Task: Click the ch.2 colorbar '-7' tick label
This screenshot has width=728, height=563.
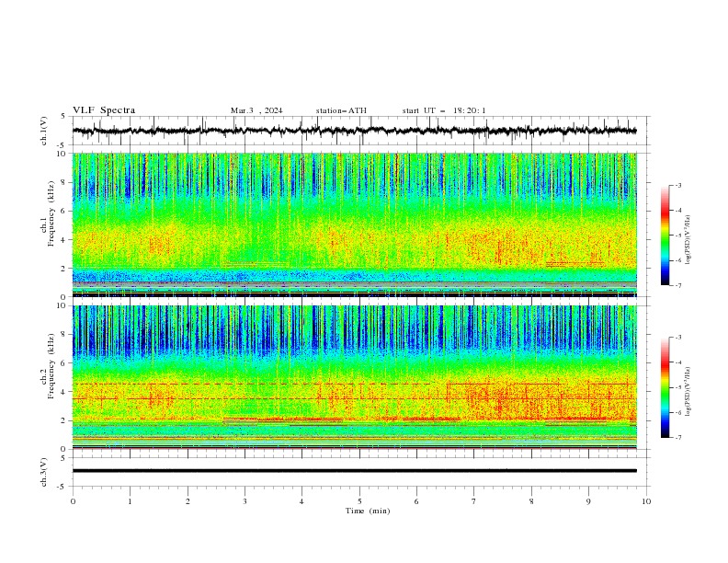Action: coord(677,437)
